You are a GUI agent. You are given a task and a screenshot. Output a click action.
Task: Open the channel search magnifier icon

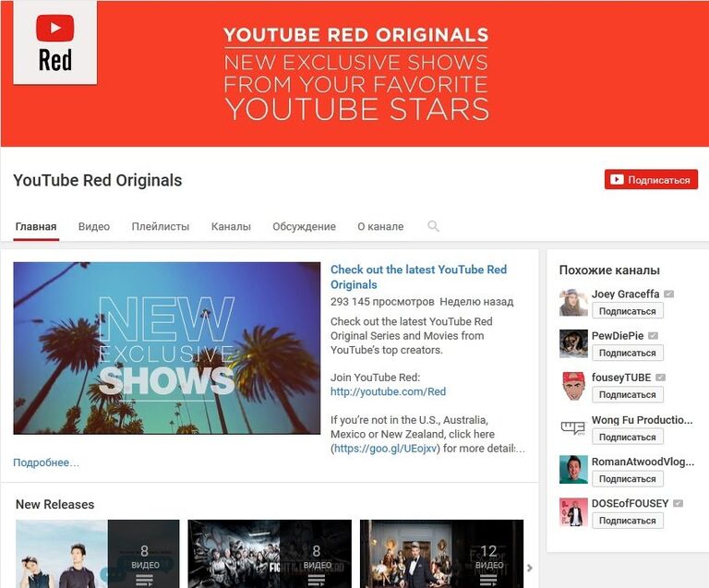click(433, 226)
